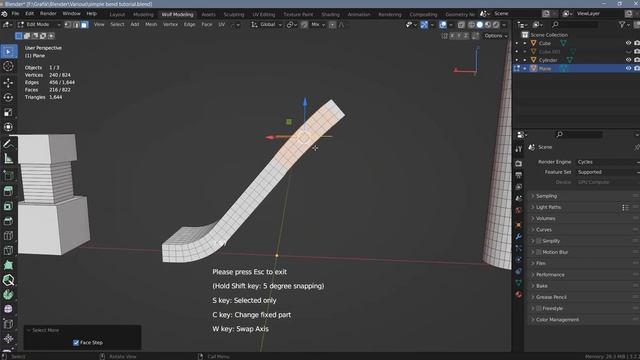Image resolution: width=640 pixels, height=360 pixels.
Task: Select the Extrude Region tool
Action: coord(8,191)
